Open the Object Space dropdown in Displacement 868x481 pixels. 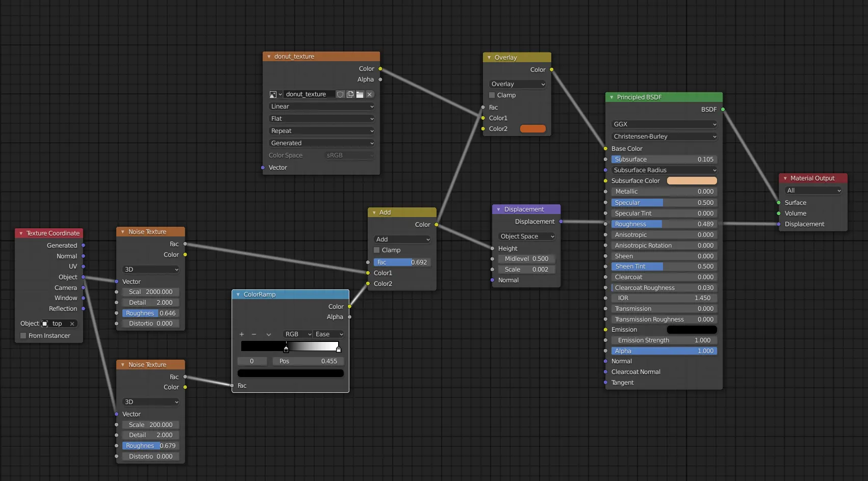point(527,236)
